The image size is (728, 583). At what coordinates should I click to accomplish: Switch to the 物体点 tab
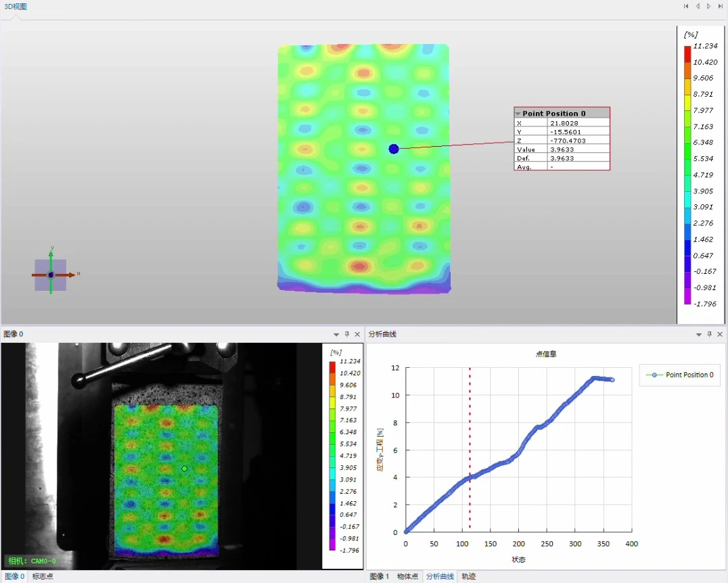tap(407, 576)
